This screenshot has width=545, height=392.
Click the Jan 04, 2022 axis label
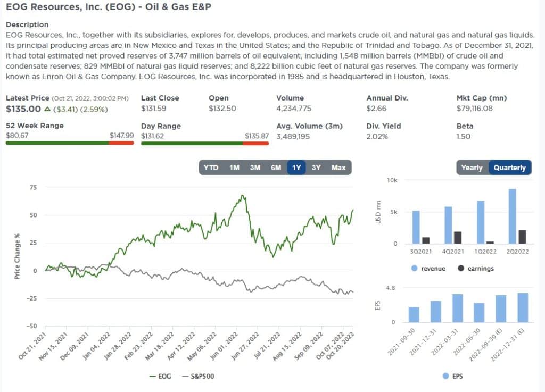[97, 345]
